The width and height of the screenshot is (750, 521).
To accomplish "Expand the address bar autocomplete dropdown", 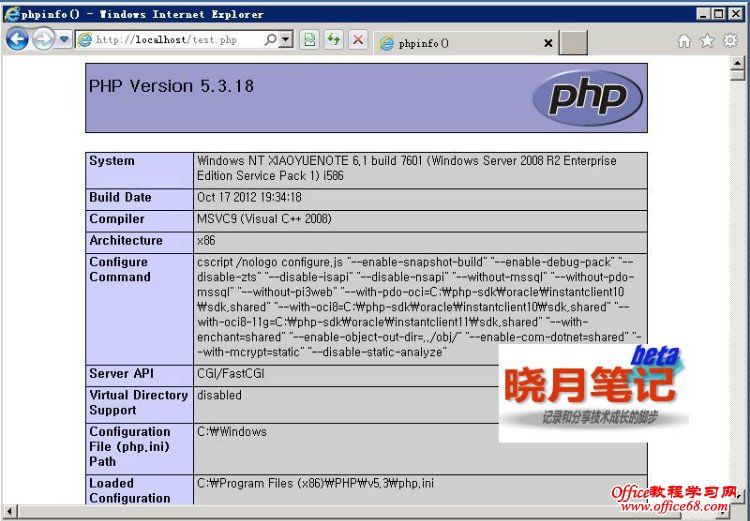I will (x=286, y=40).
